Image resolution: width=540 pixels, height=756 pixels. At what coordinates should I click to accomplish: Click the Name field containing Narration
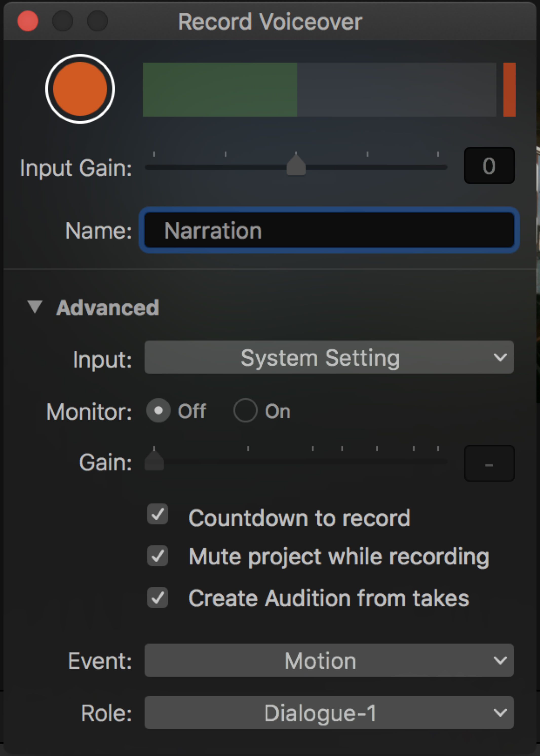point(329,230)
